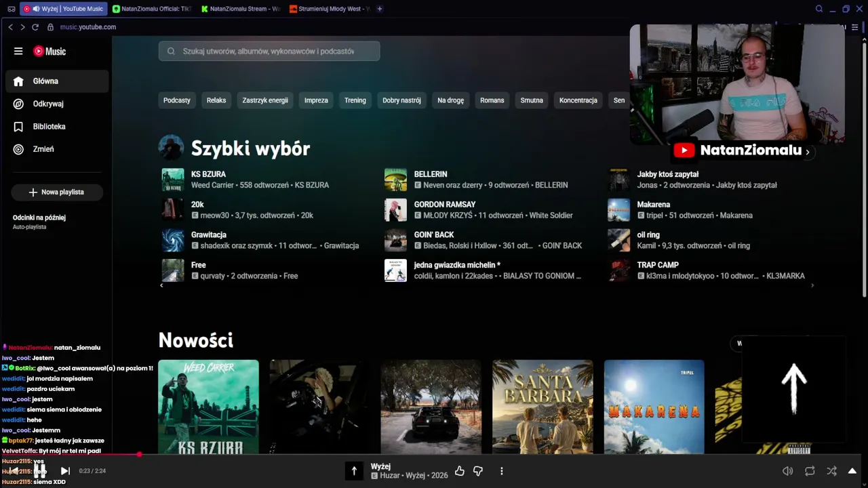868x488 pixels.
Task: Toggle repeat mode
Action: pos(810,471)
